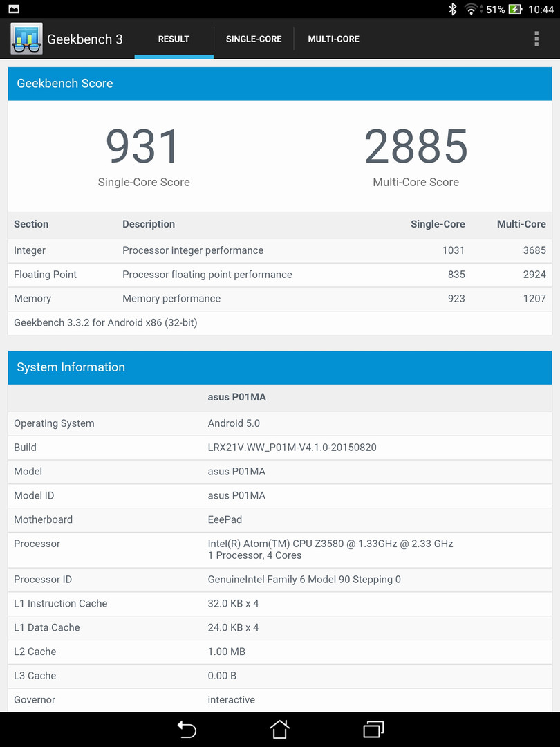This screenshot has width=560, height=747.
Task: Select the Integer performance row
Action: point(279,250)
